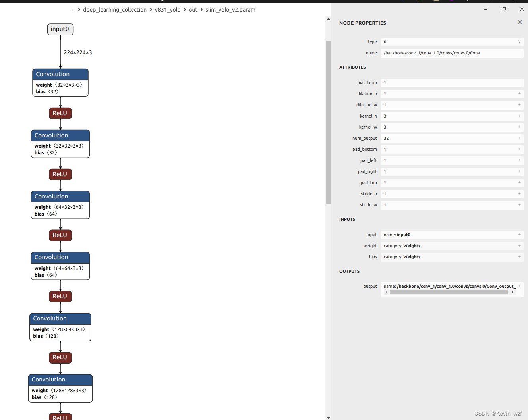
Task: Select the Convolution node with weight 128×128×3×3
Action: pyautogui.click(x=60, y=388)
